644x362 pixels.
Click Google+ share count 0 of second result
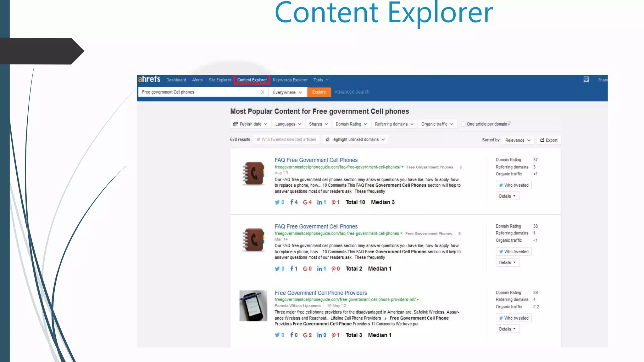(307, 269)
